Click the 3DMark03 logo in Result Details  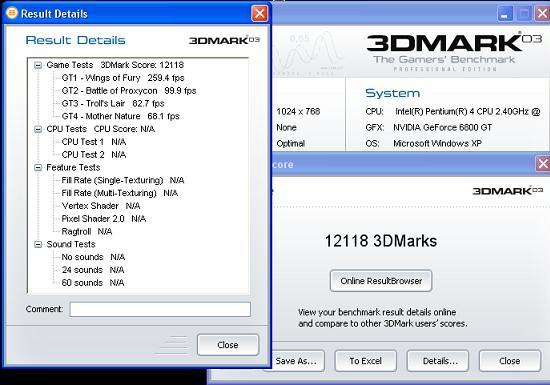click(224, 40)
